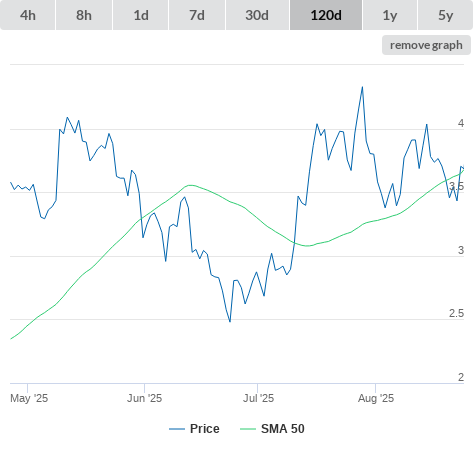Click the Jul '25 axis label
The image size is (474, 455).
coord(258,398)
